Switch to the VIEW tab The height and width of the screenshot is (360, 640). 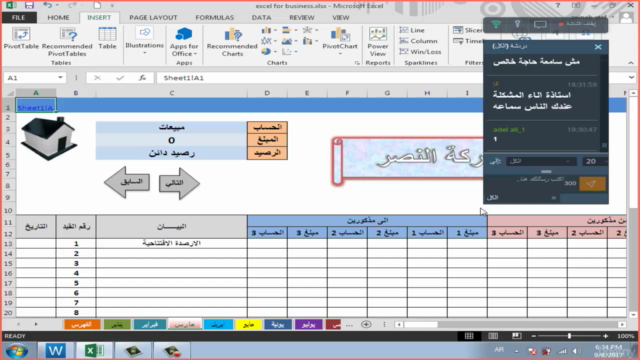pyautogui.click(x=340, y=18)
